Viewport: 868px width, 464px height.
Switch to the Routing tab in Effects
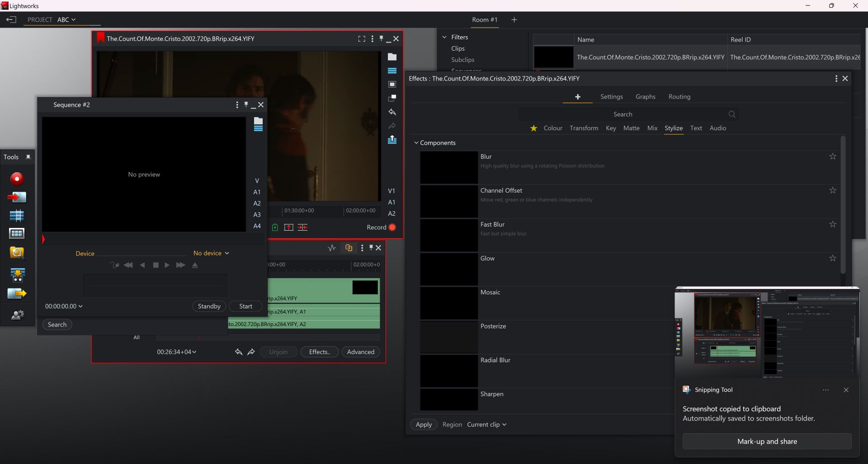click(679, 97)
